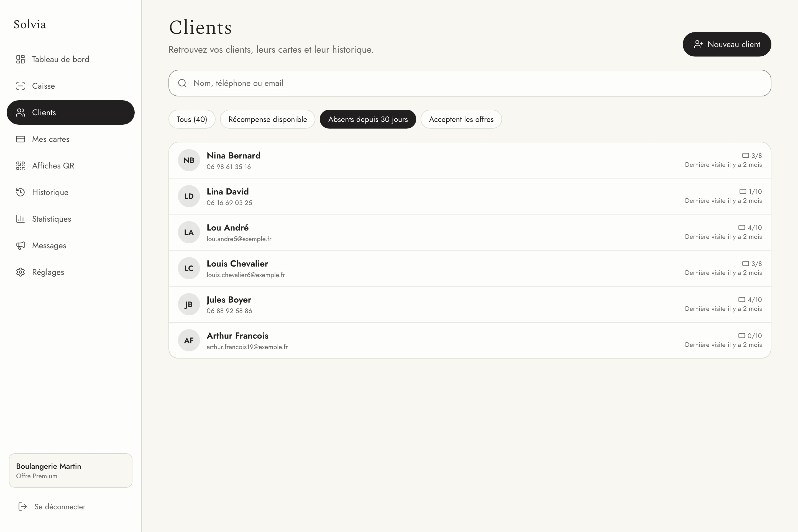This screenshot has width=798, height=532.
Task: Open the Boulangerie Martin account card
Action: (71, 470)
